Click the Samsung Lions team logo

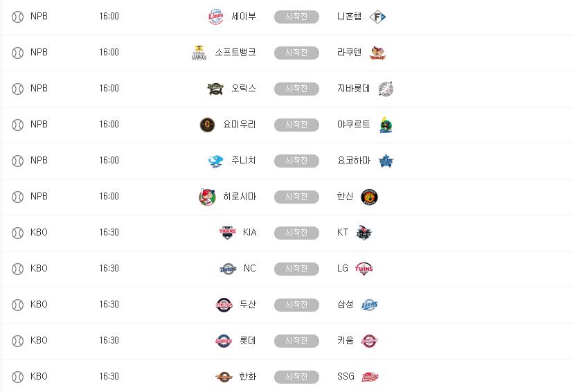370,305
